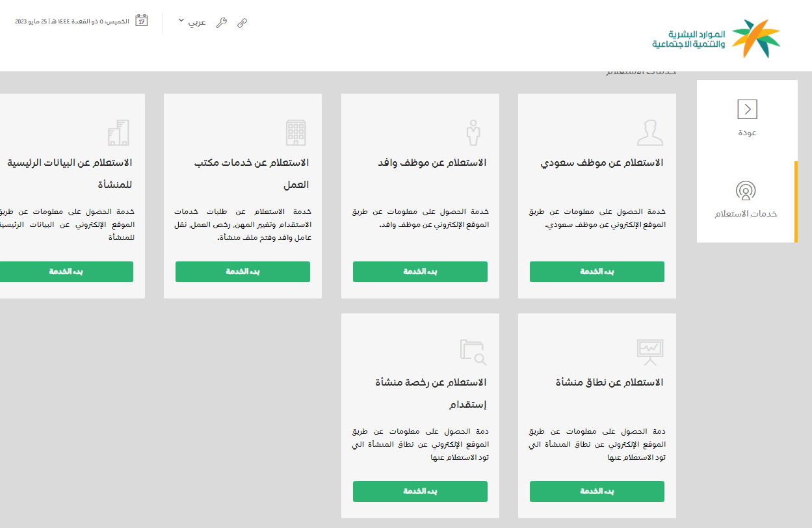Start service for recruitment license inquiry
Screen dimensions: 812x528
pos(420,492)
